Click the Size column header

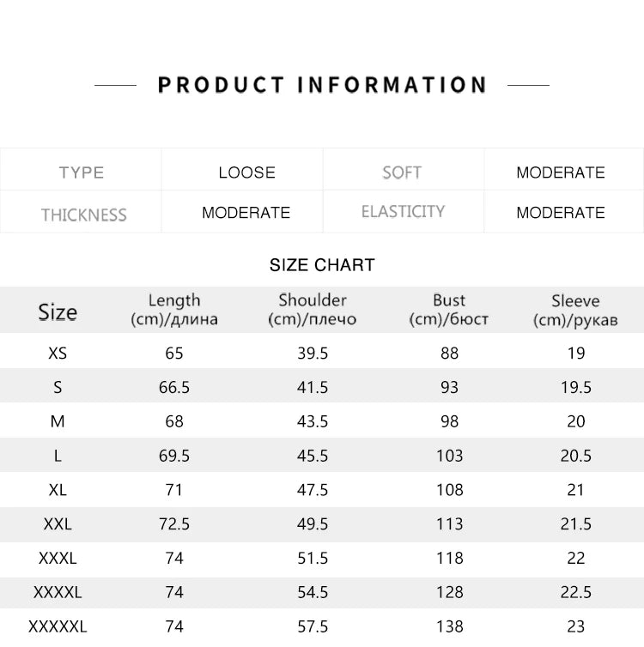[x=58, y=311]
